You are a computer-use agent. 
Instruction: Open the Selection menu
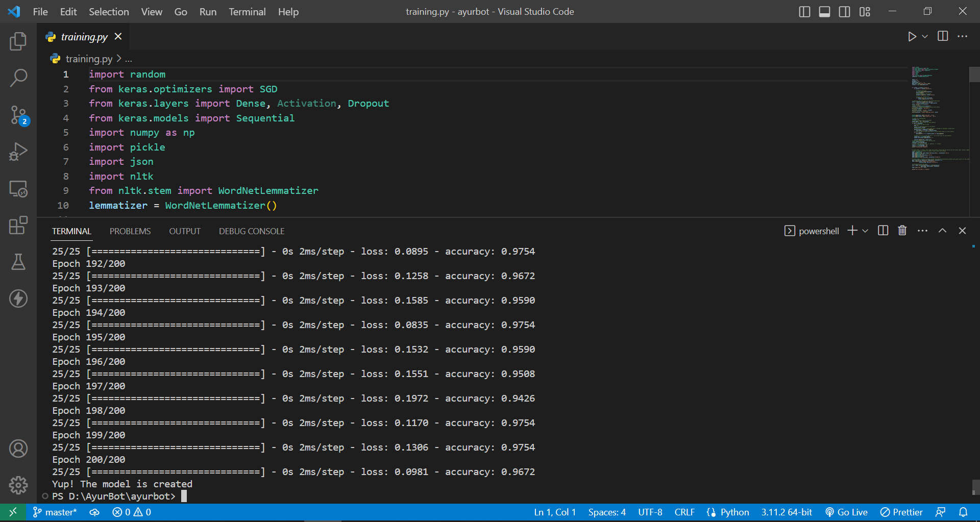[109, 12]
